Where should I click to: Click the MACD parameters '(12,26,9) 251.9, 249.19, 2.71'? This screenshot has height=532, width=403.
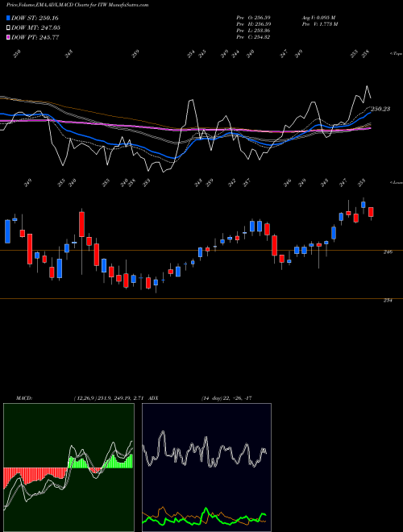tap(110, 398)
